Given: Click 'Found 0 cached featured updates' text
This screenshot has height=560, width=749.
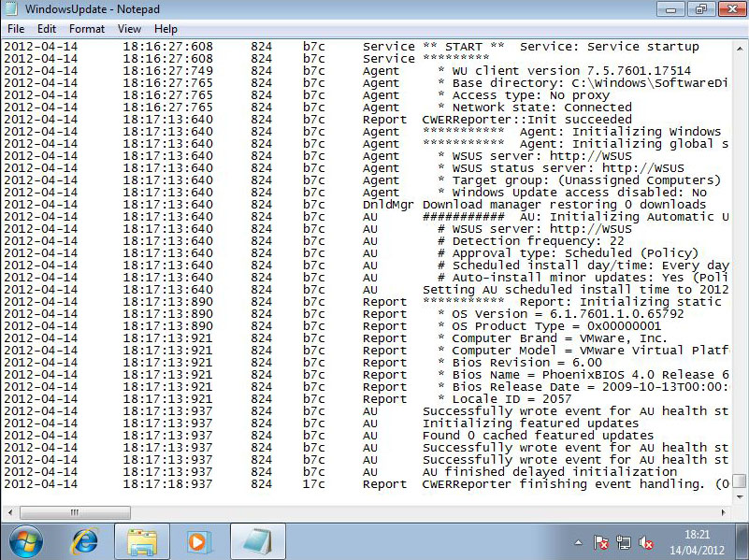Looking at the screenshot, I should coord(539,436).
